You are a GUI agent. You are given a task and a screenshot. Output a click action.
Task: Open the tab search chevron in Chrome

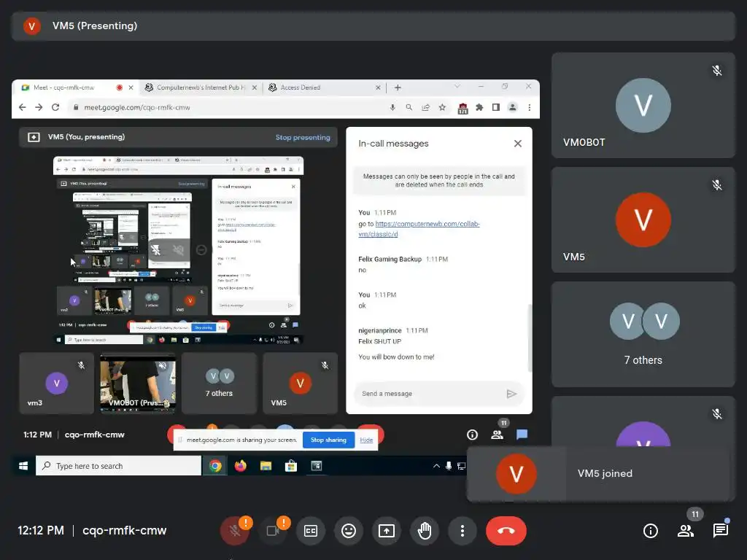pos(457,87)
